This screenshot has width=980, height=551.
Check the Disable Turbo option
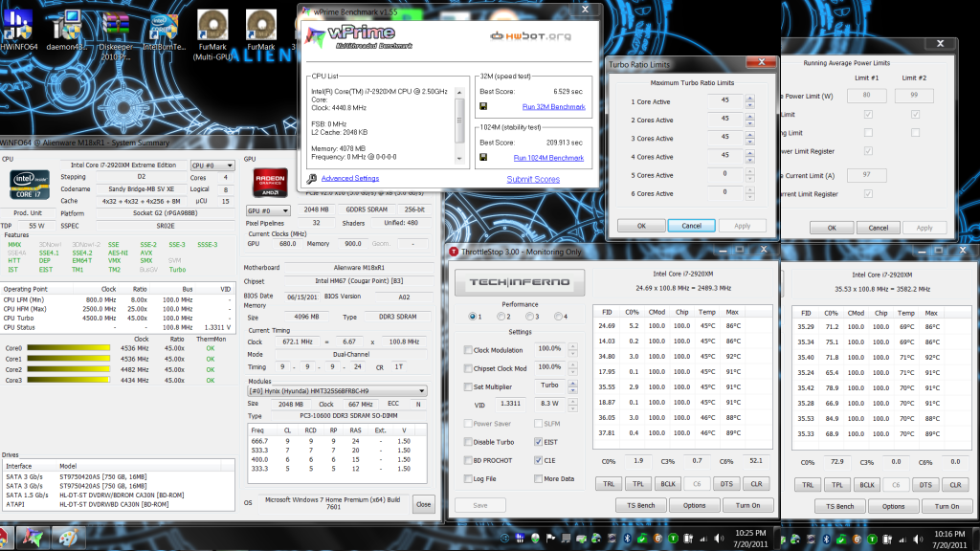coord(467,442)
